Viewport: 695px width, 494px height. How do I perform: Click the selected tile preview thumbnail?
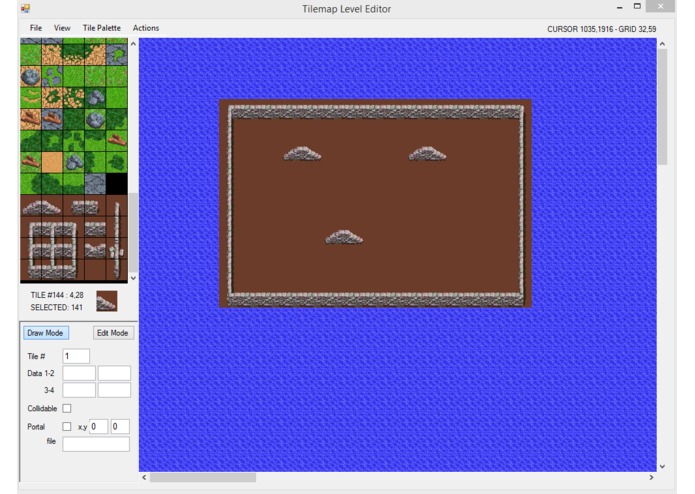tap(107, 301)
